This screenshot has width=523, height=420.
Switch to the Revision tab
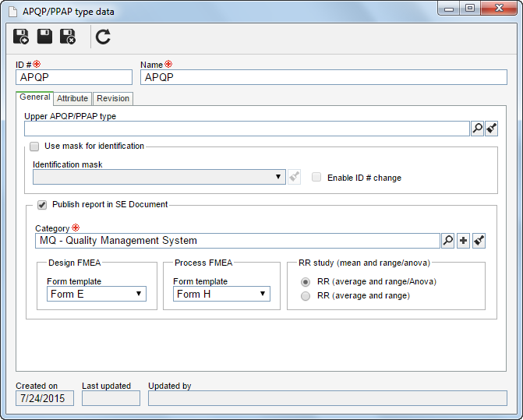113,99
